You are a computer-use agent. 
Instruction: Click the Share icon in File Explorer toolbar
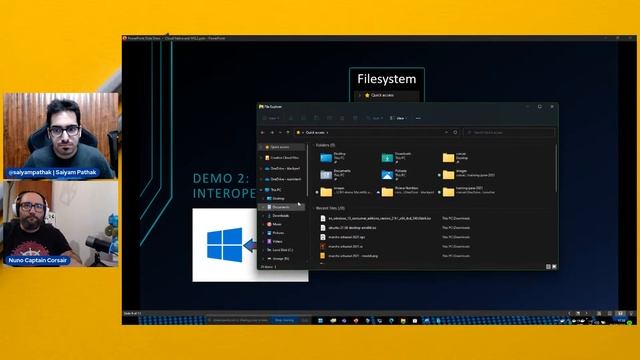[x=342, y=118]
